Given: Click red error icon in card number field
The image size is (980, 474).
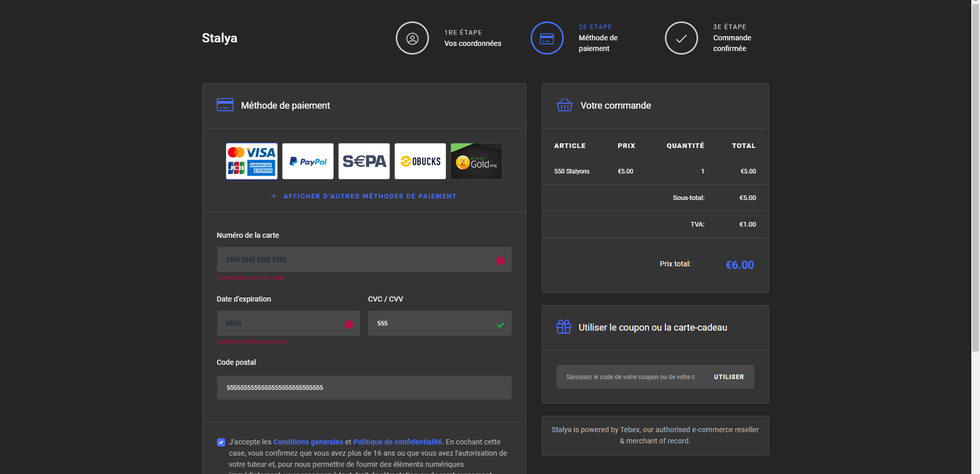Looking at the screenshot, I should coord(500,261).
